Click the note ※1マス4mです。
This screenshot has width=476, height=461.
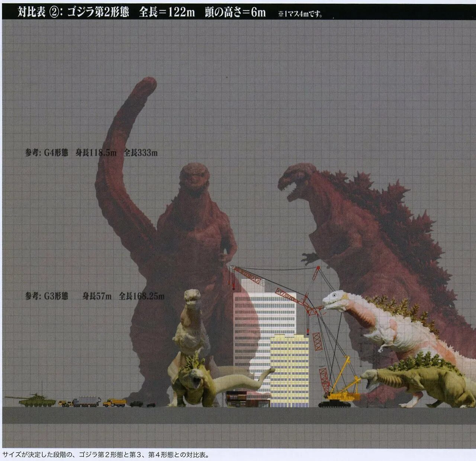tap(300, 14)
